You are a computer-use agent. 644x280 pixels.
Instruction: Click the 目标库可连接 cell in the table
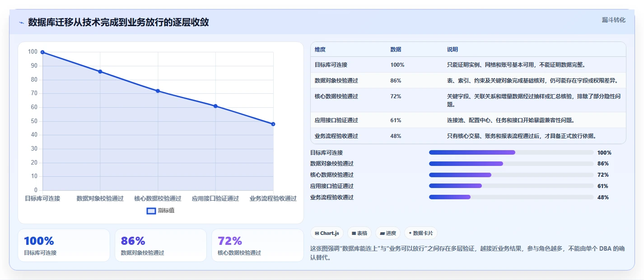coord(331,65)
